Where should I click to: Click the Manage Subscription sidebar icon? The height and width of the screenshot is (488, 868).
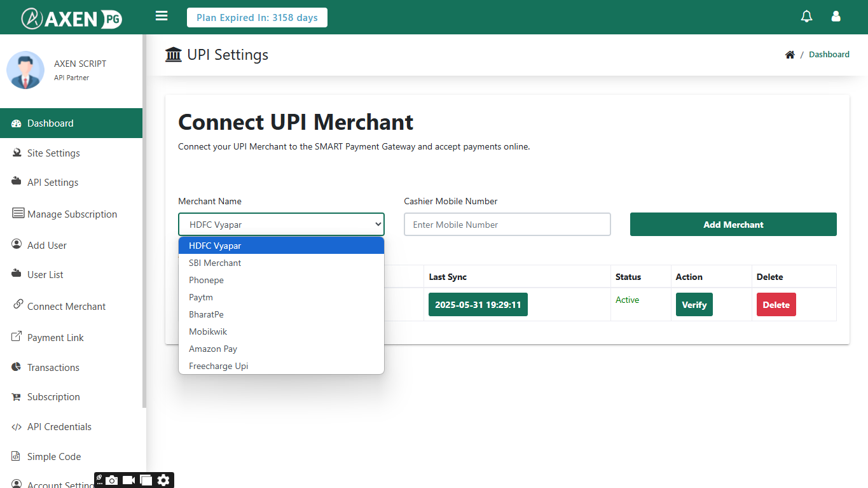pos(18,213)
